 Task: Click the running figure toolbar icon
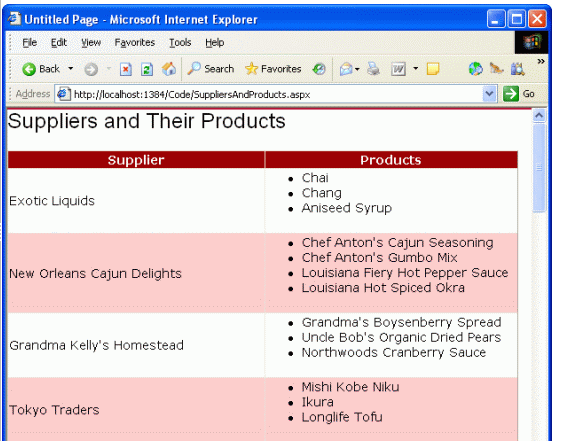[496, 68]
